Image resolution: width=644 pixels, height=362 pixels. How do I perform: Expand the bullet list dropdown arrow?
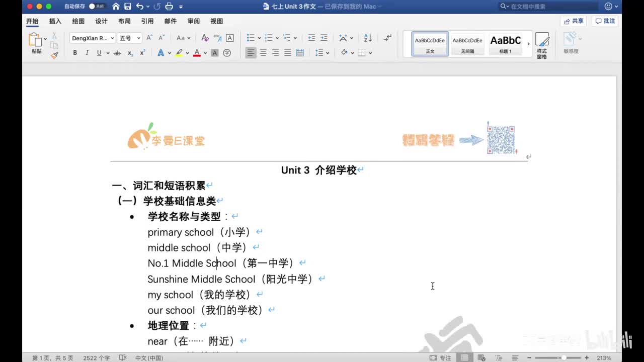(x=259, y=38)
